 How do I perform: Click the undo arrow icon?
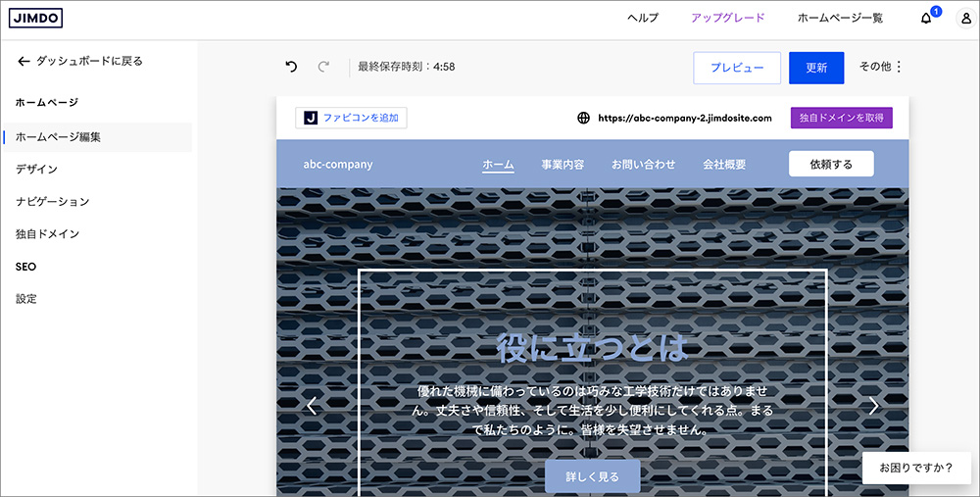point(291,67)
